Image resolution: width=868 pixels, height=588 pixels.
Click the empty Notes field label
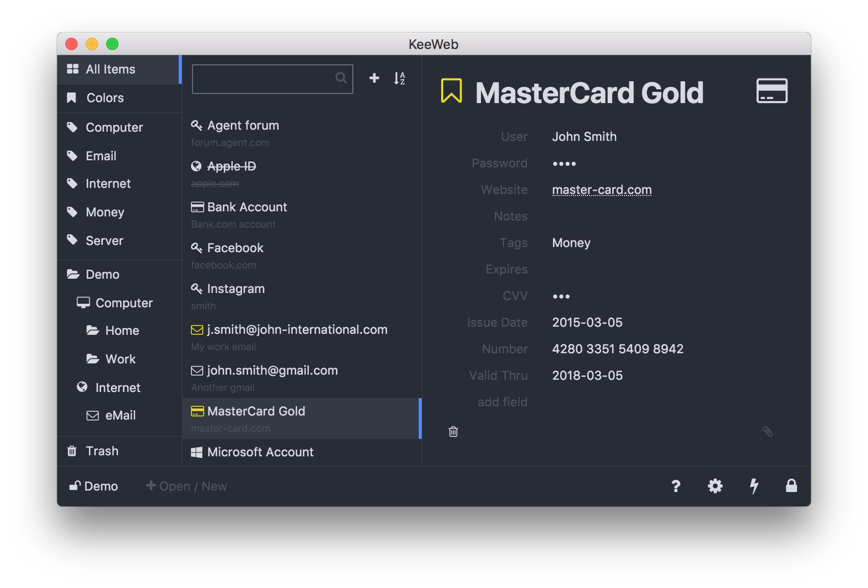(x=511, y=216)
